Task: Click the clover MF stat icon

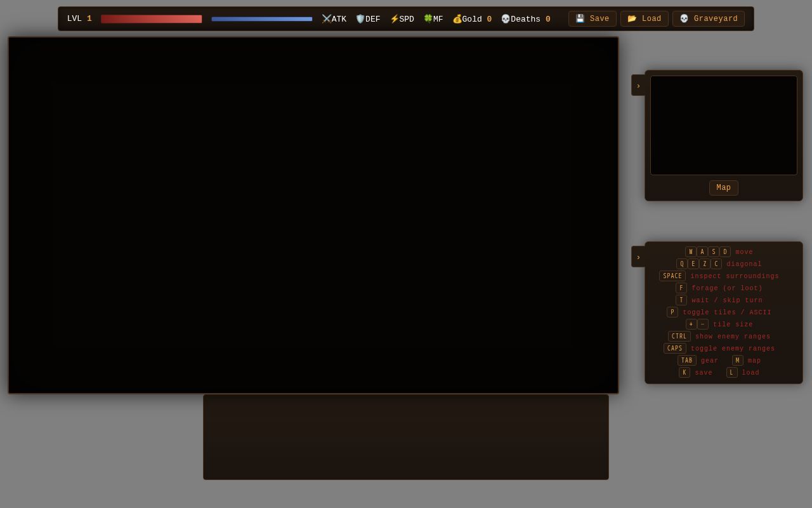Action: [428, 19]
